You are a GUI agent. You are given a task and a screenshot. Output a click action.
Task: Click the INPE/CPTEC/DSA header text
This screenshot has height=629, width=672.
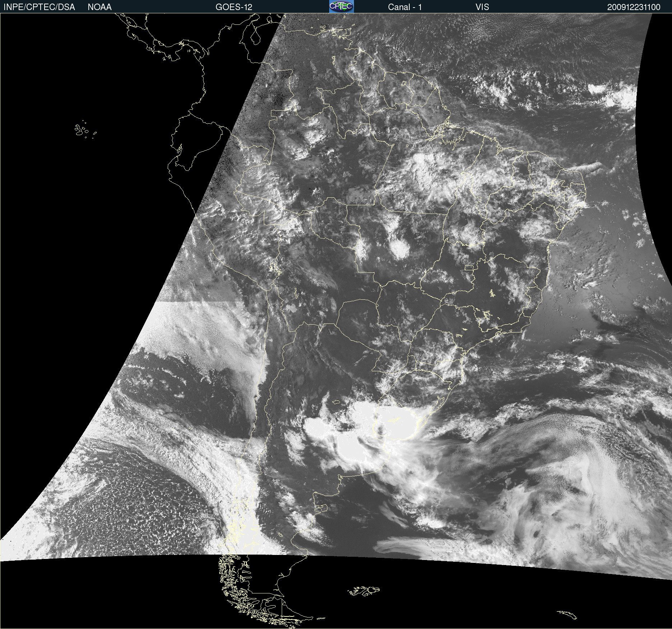click(39, 7)
